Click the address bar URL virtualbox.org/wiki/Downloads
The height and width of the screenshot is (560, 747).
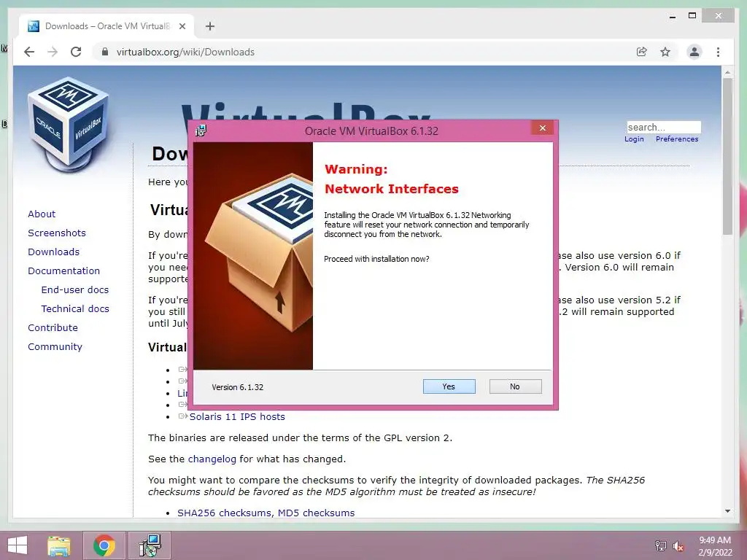[185, 52]
